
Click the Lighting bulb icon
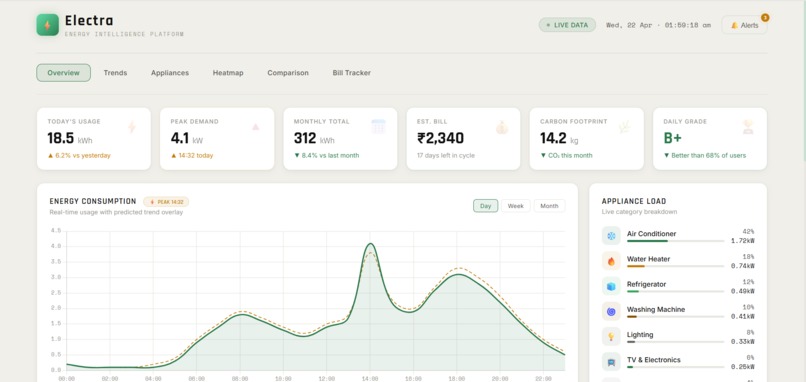pyautogui.click(x=611, y=337)
